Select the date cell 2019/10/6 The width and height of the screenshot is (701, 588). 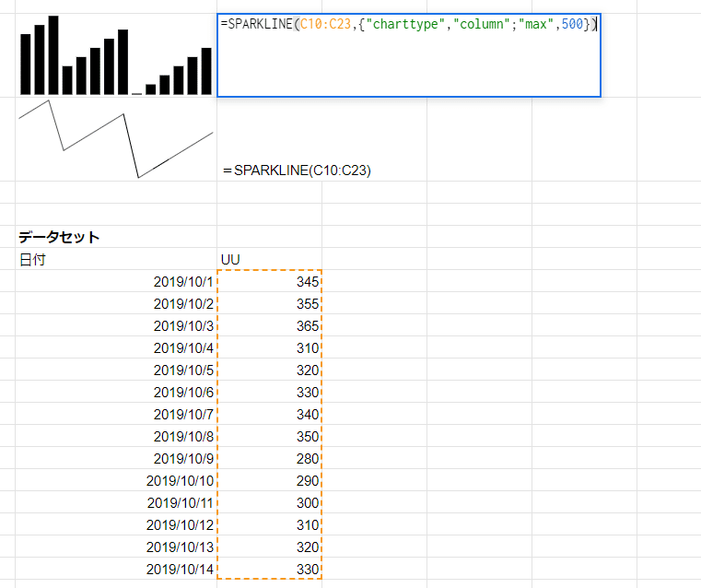pos(116,392)
